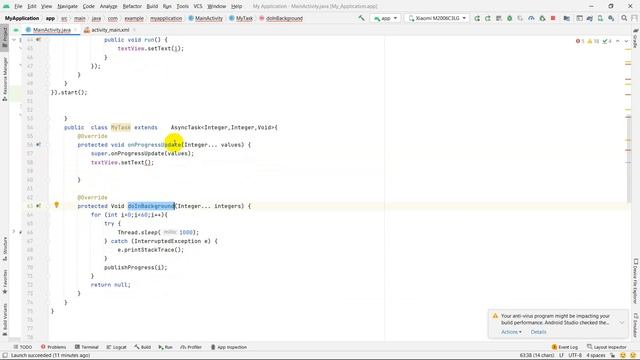Open the Event Log
This screenshot has height=360, width=640.
coord(565,347)
